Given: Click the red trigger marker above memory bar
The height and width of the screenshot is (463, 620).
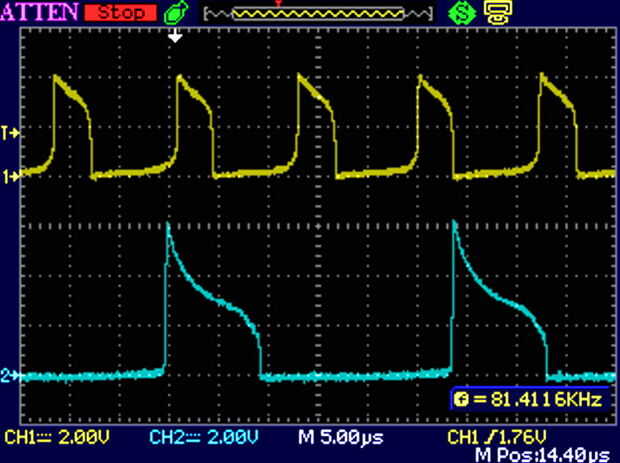Looking at the screenshot, I should [x=279, y=3].
